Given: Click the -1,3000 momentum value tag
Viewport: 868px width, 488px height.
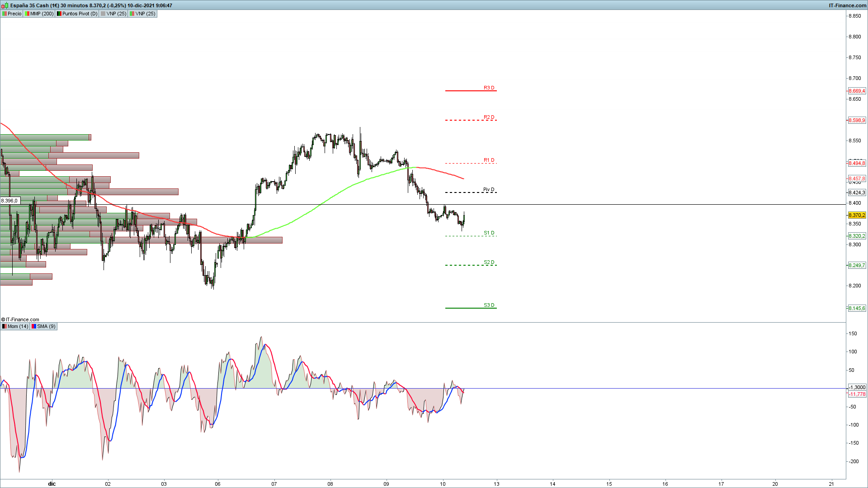Looking at the screenshot, I should click(x=857, y=387).
